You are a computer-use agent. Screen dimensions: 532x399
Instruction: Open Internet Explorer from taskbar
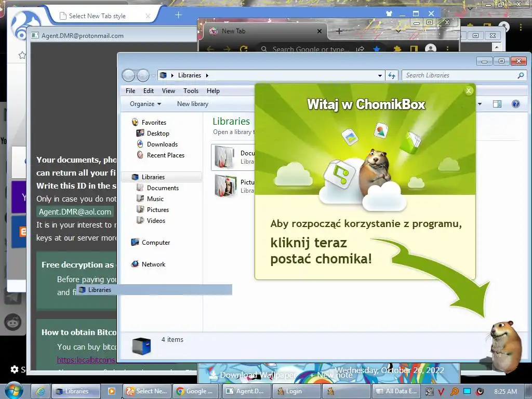coord(41,391)
